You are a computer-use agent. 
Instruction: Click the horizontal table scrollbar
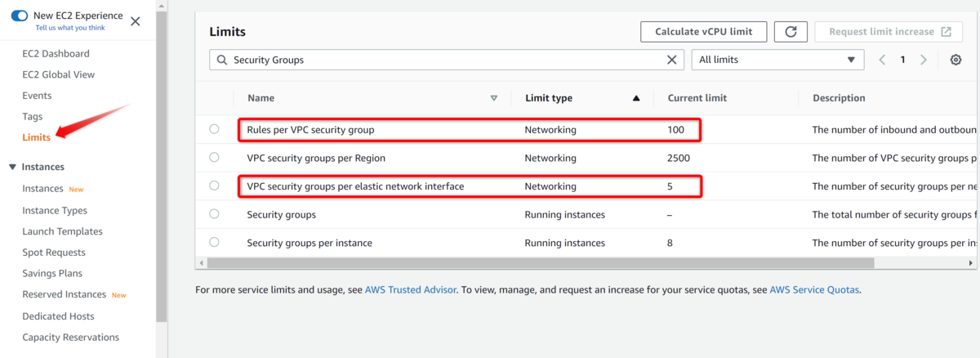[x=540, y=263]
